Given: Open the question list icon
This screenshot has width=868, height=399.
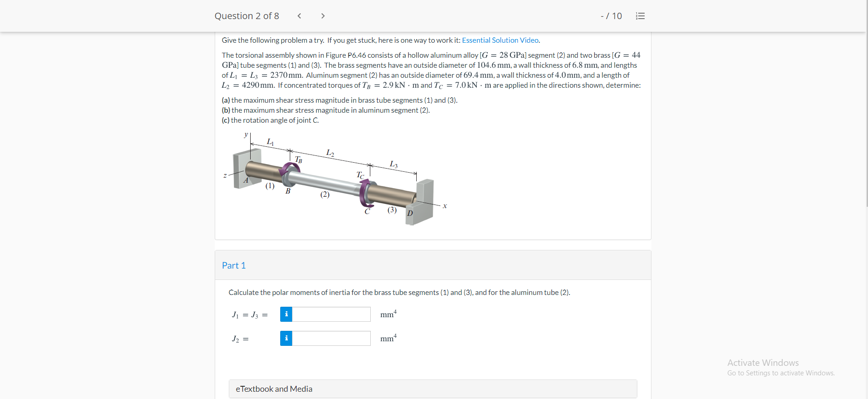Looking at the screenshot, I should pos(640,16).
